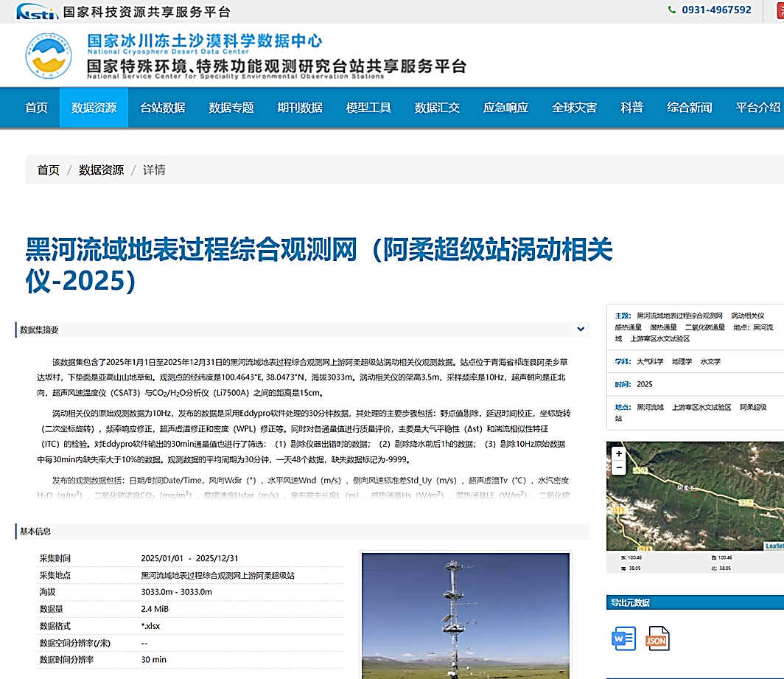Screen dimensions: 784x679
Task: Click the 涡动相关仪 subject keyword tag
Action: click(x=747, y=316)
